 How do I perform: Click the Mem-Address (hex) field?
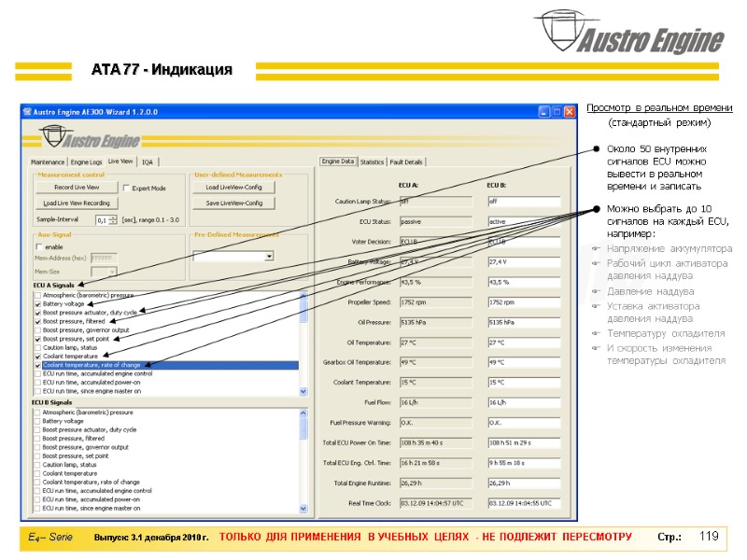[104, 259]
